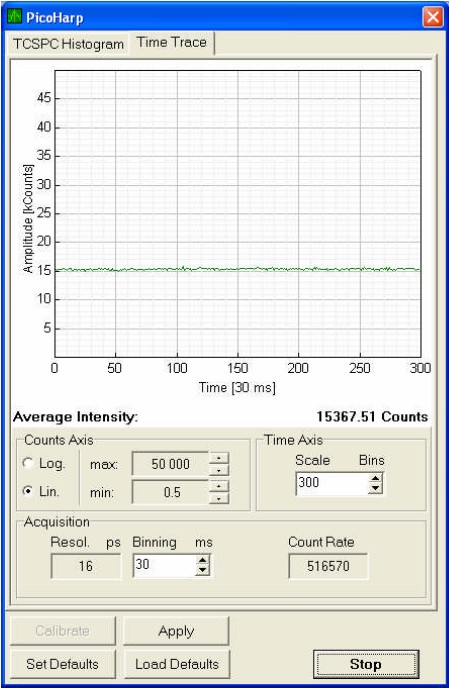
Task: Click the Average Intensity label
Action: pyautogui.click(x=75, y=417)
